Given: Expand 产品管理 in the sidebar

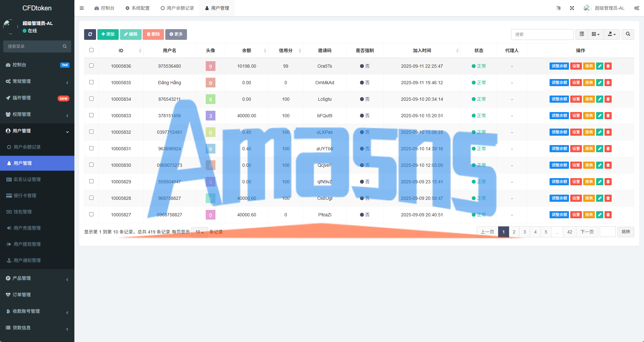Looking at the screenshot, I should (x=37, y=278).
